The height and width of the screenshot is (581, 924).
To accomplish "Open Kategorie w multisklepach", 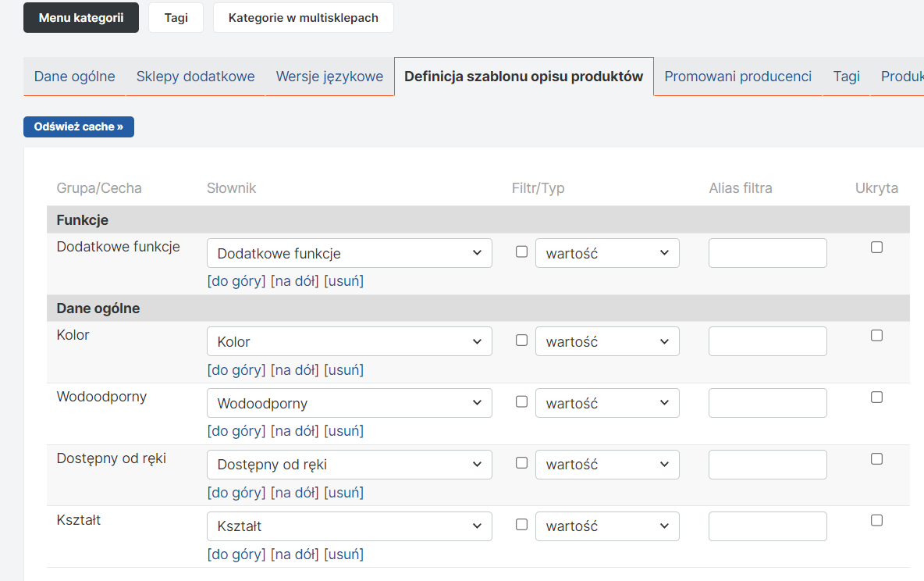I will pos(303,18).
